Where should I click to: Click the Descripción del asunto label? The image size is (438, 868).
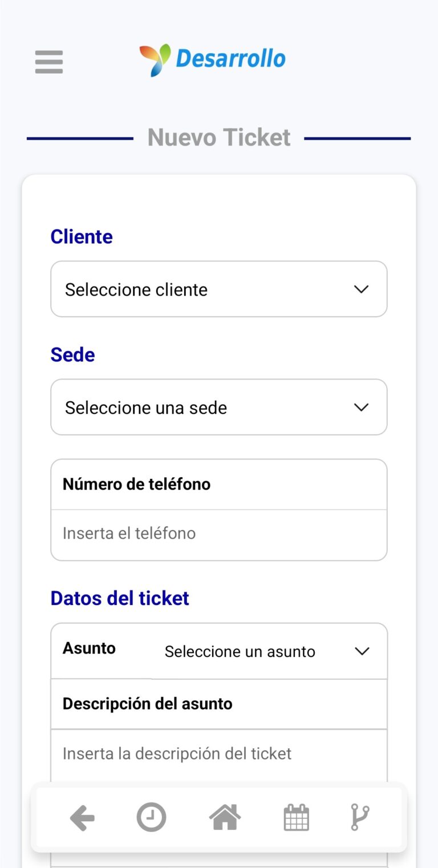click(x=147, y=704)
